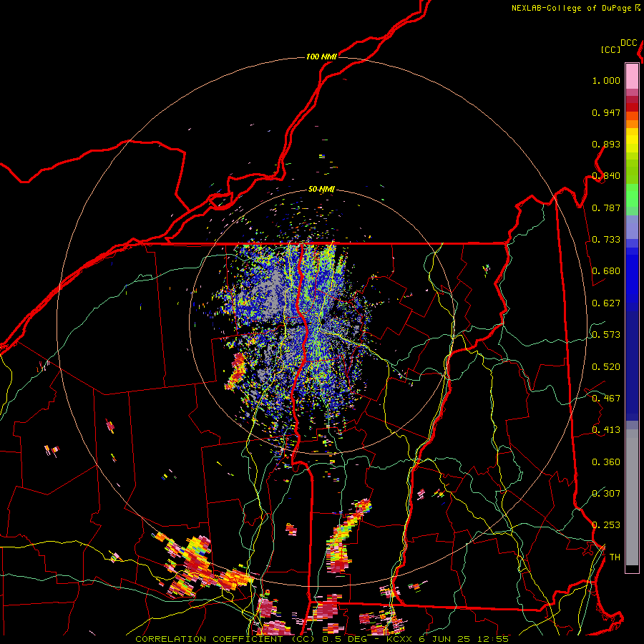Click the 0.307 legend value
Image resolution: width=644 pixels, height=644 pixels.
[x=606, y=493]
